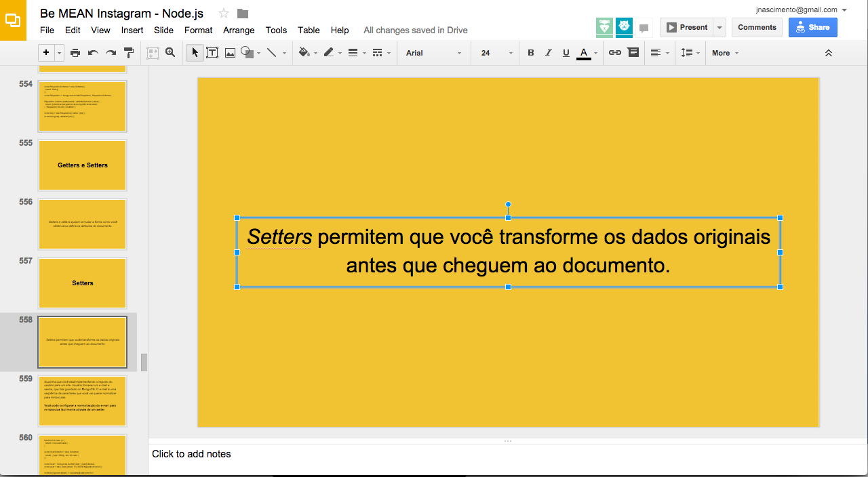Click the green collaborator avatar
The width and height of the screenshot is (868, 477).
(605, 27)
